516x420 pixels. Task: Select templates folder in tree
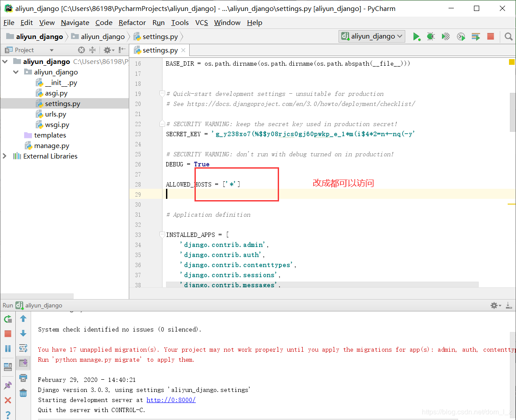click(x=49, y=135)
